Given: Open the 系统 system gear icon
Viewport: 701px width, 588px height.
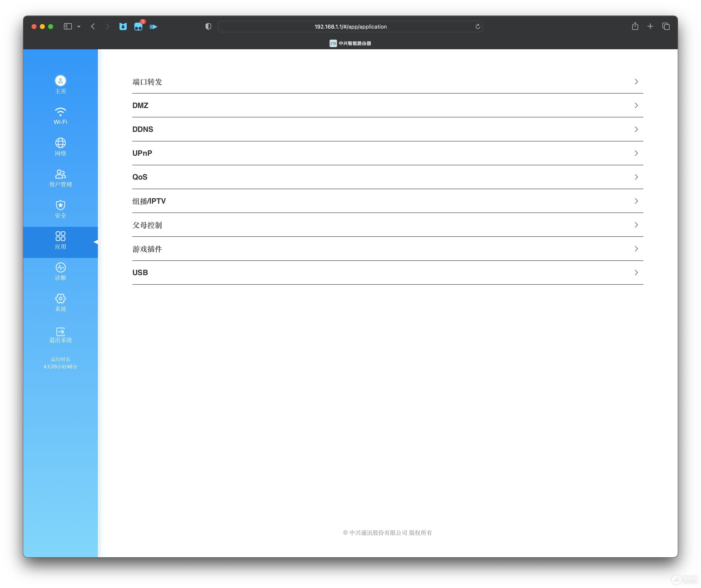Looking at the screenshot, I should [x=60, y=298].
